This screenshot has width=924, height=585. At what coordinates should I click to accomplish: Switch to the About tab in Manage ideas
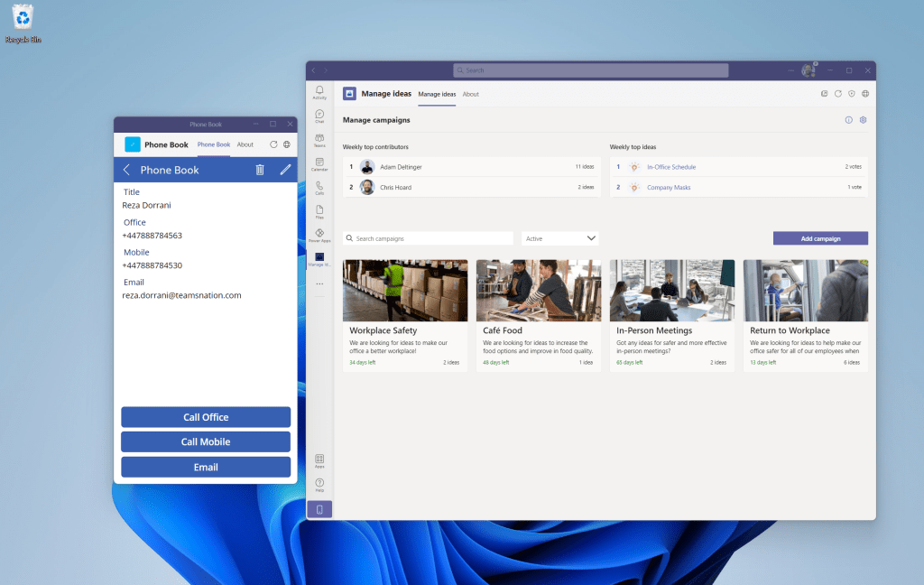tap(470, 94)
